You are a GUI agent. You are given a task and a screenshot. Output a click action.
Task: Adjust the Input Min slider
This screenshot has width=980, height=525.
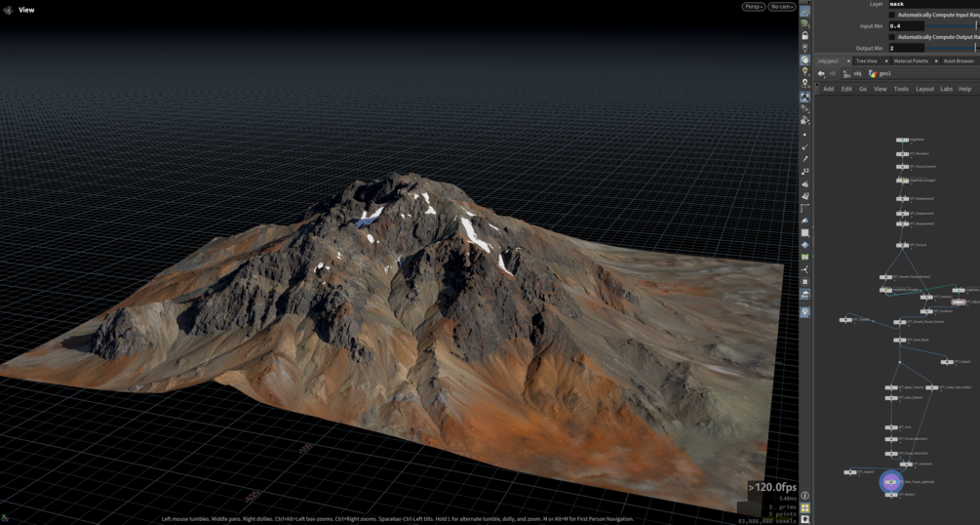[953, 25]
